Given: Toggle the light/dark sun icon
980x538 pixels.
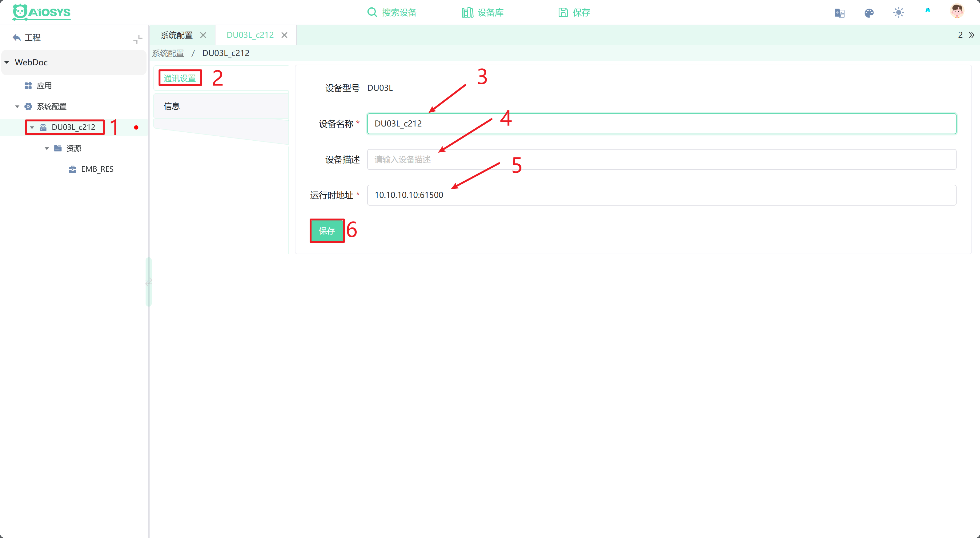Looking at the screenshot, I should click(x=898, y=13).
